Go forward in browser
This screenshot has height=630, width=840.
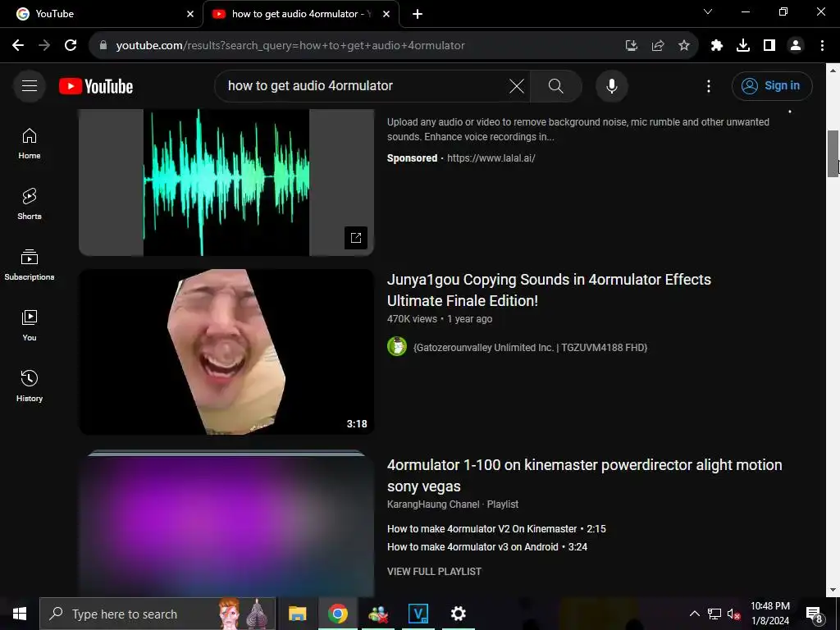click(44, 46)
